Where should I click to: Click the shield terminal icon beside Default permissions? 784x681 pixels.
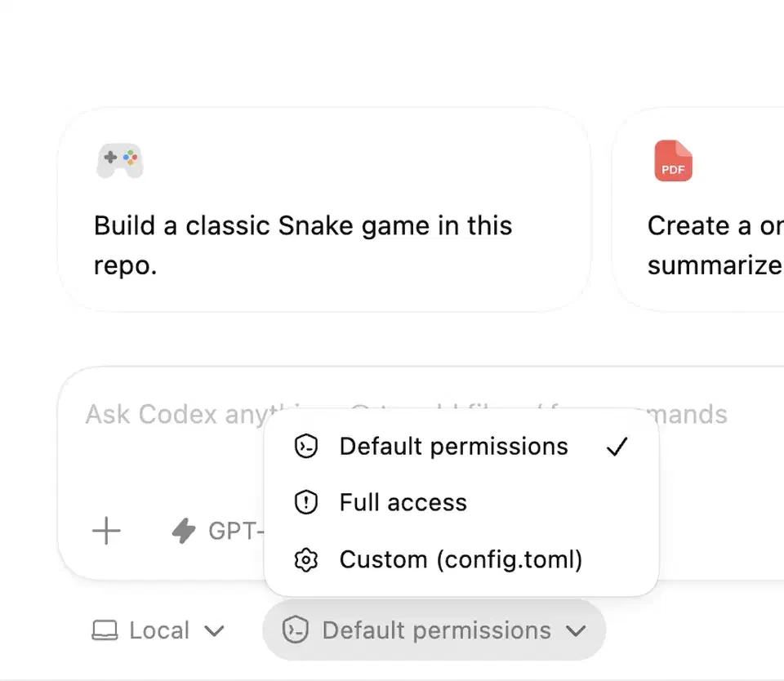tap(305, 447)
